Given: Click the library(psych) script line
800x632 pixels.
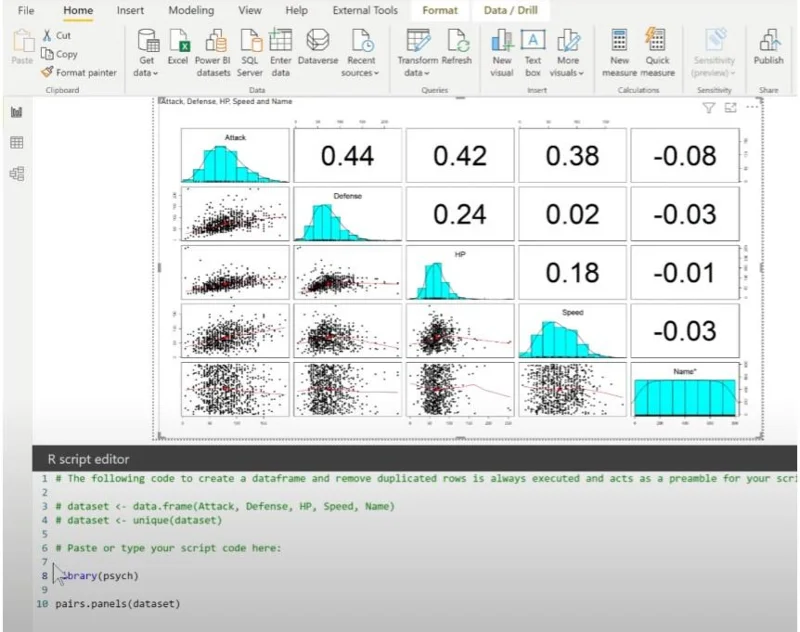Looking at the screenshot, I should pos(97,576).
